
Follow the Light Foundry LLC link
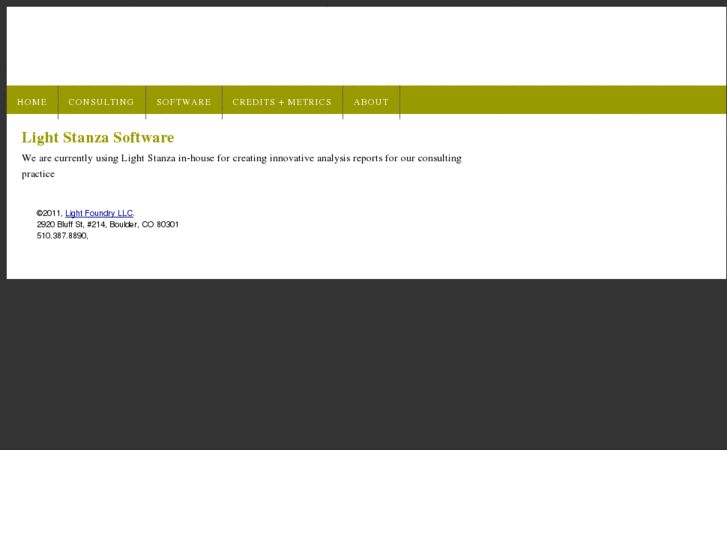[99, 213]
